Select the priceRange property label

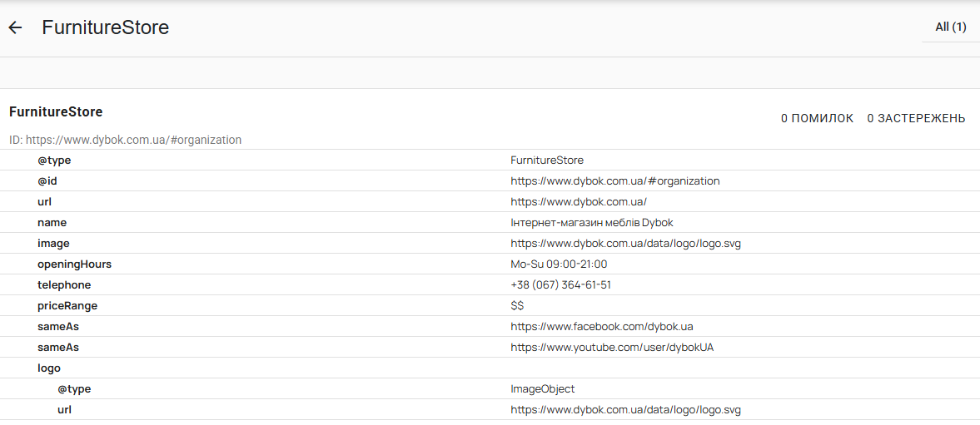(x=67, y=306)
